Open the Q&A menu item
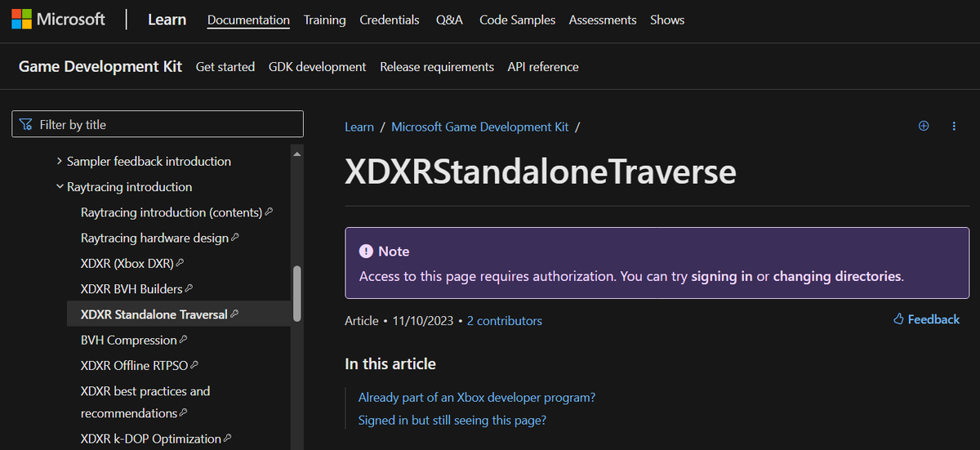Viewport: 980px width, 450px height. [449, 20]
